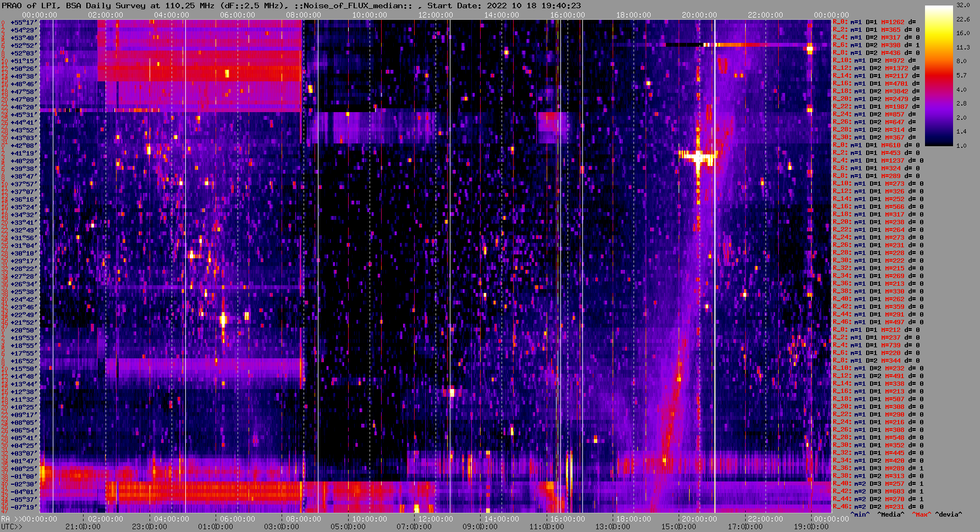Click the 32.0 value on color scale
The image size is (980, 532).
(x=963, y=5)
